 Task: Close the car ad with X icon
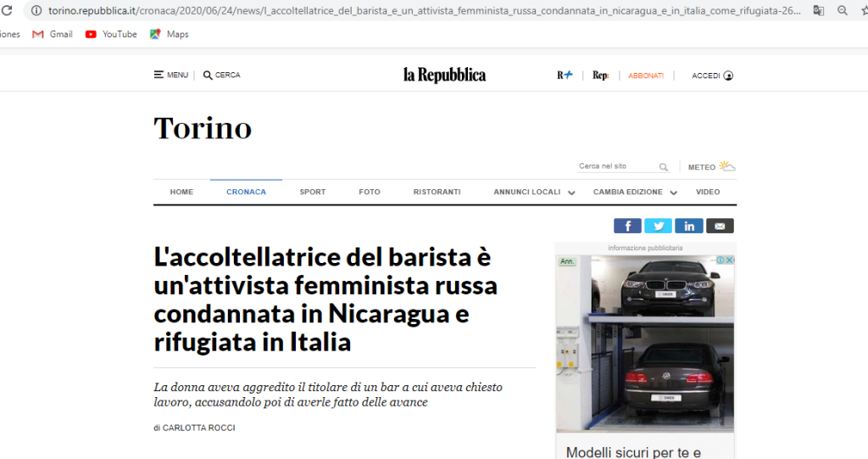730,260
